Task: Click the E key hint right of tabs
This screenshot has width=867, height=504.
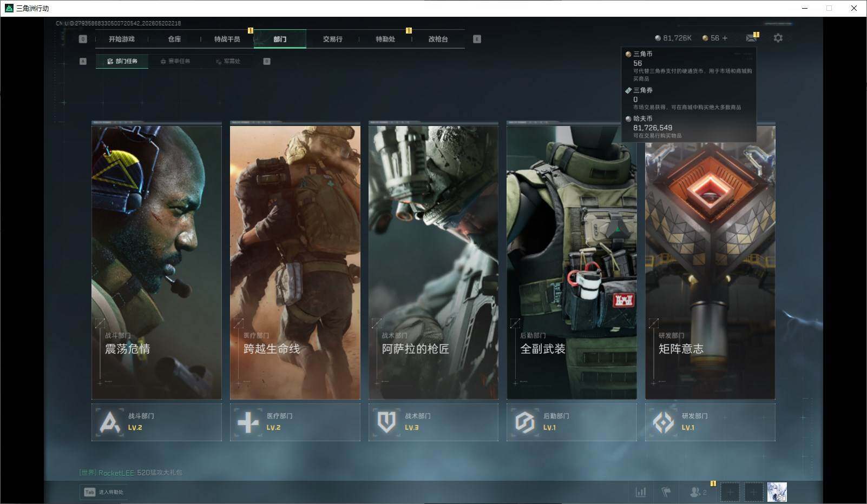Action: coord(477,39)
